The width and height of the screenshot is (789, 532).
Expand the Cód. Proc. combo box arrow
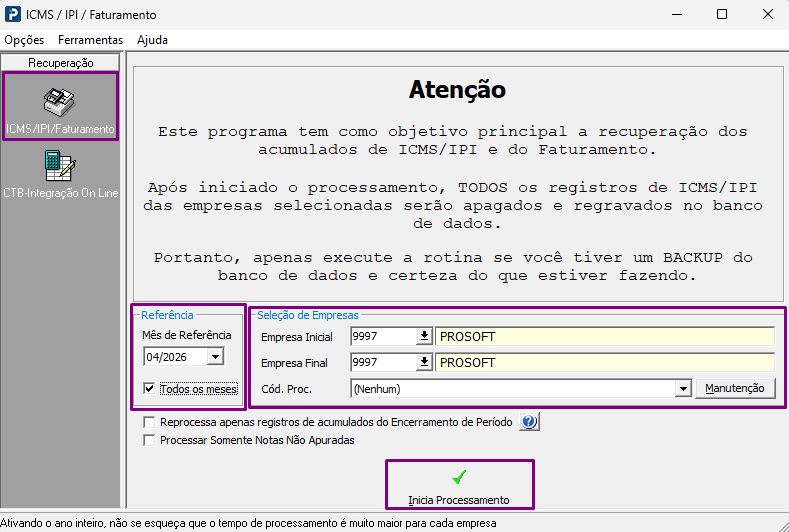click(x=683, y=389)
